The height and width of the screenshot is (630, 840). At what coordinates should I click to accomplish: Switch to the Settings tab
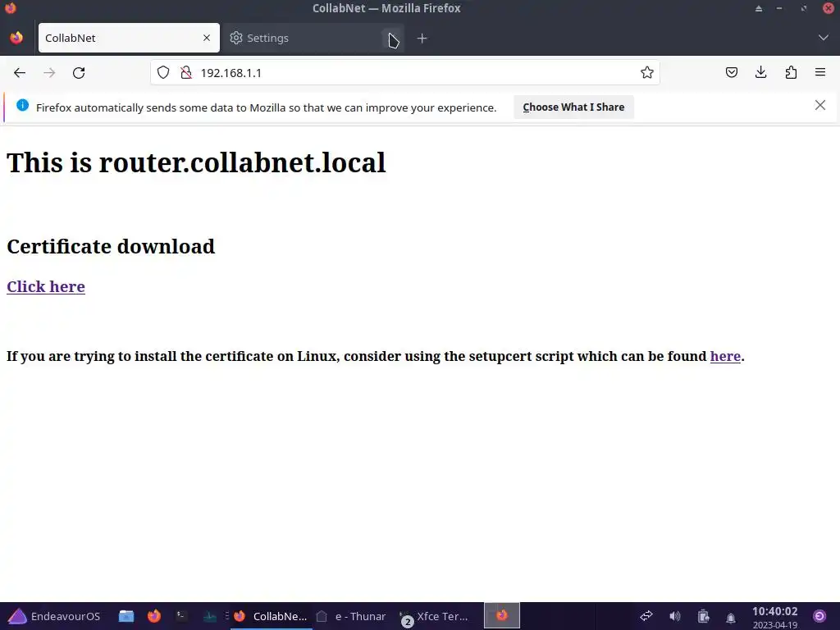click(x=313, y=38)
